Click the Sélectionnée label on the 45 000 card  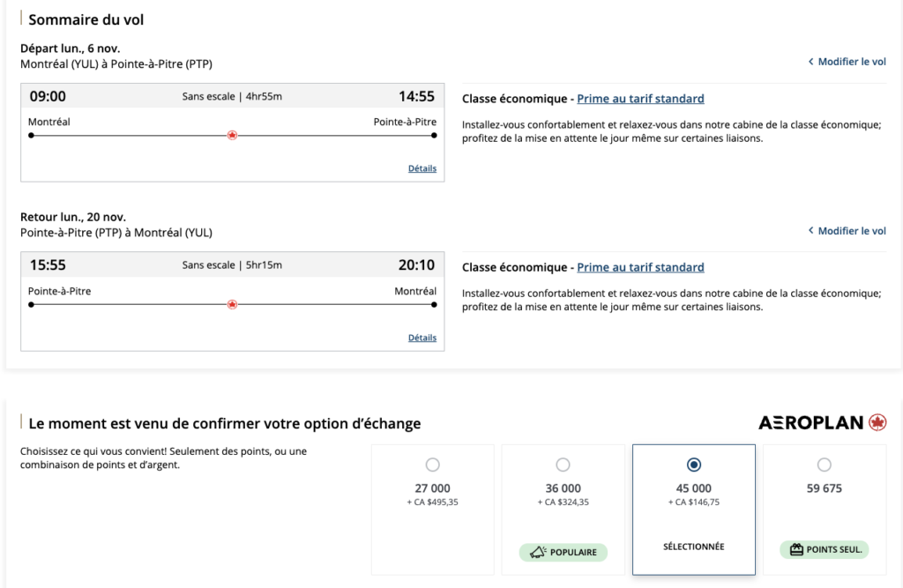tap(693, 547)
